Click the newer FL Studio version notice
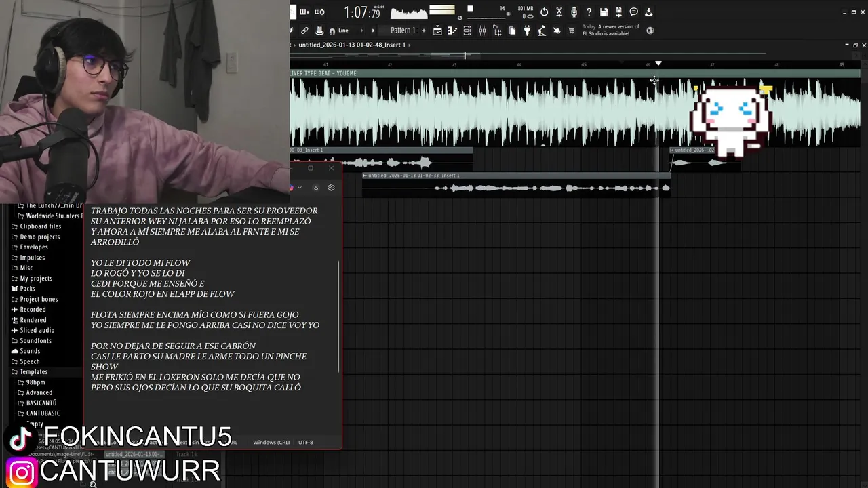The image size is (868, 488). coord(610,30)
